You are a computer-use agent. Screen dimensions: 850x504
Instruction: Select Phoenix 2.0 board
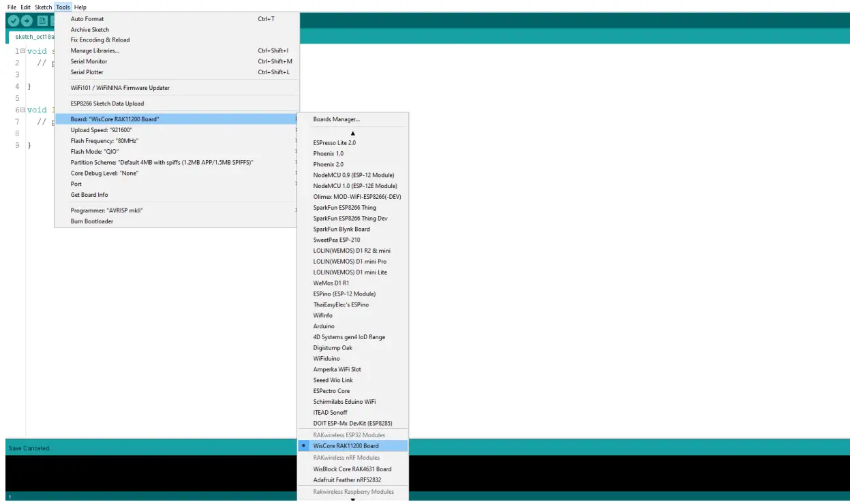(353, 165)
